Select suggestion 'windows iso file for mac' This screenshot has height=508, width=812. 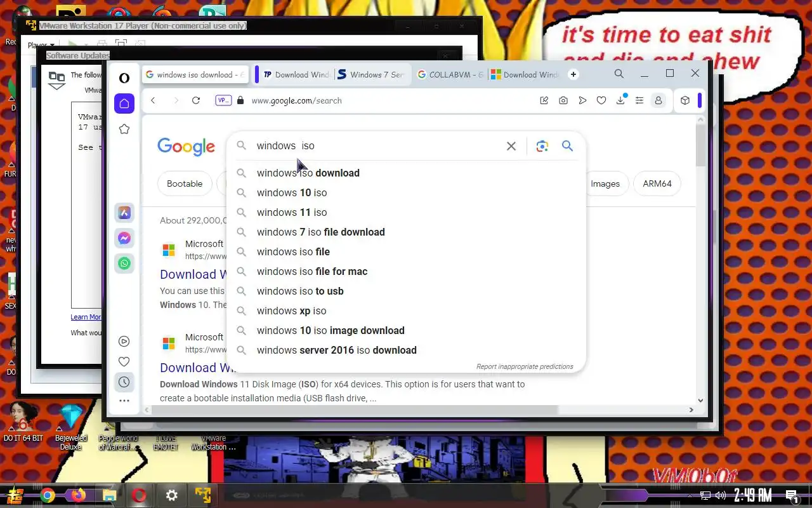(x=406, y=271)
